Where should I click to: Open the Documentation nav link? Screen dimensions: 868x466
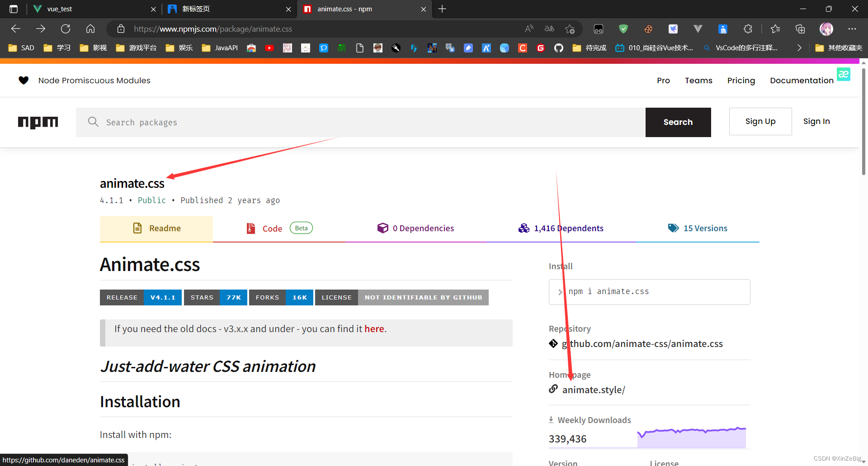point(802,81)
